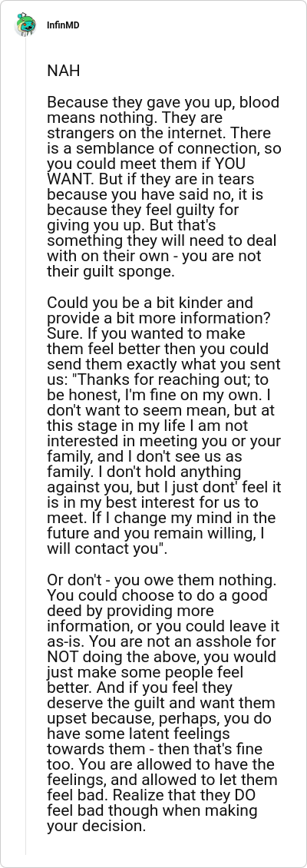Click the line "as-is. You are not an asshole for"
This screenshot has height=868, width=307.
tap(162, 641)
